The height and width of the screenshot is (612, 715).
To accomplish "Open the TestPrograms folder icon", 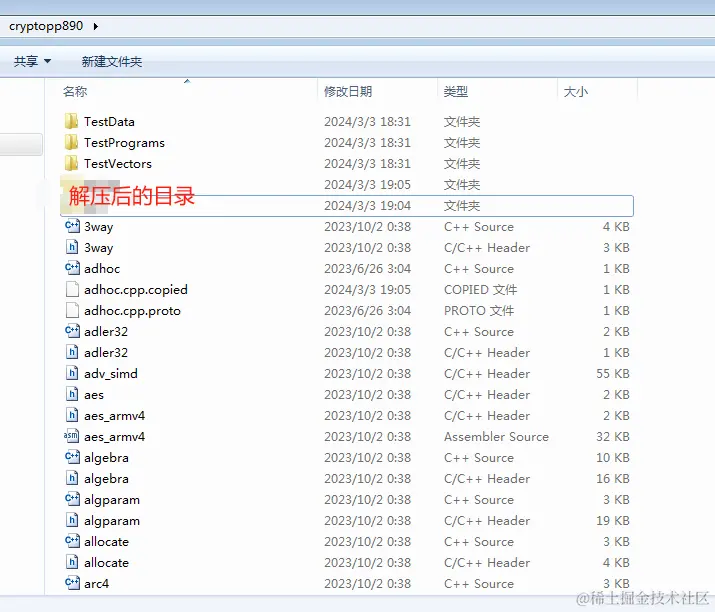I will pos(72,143).
